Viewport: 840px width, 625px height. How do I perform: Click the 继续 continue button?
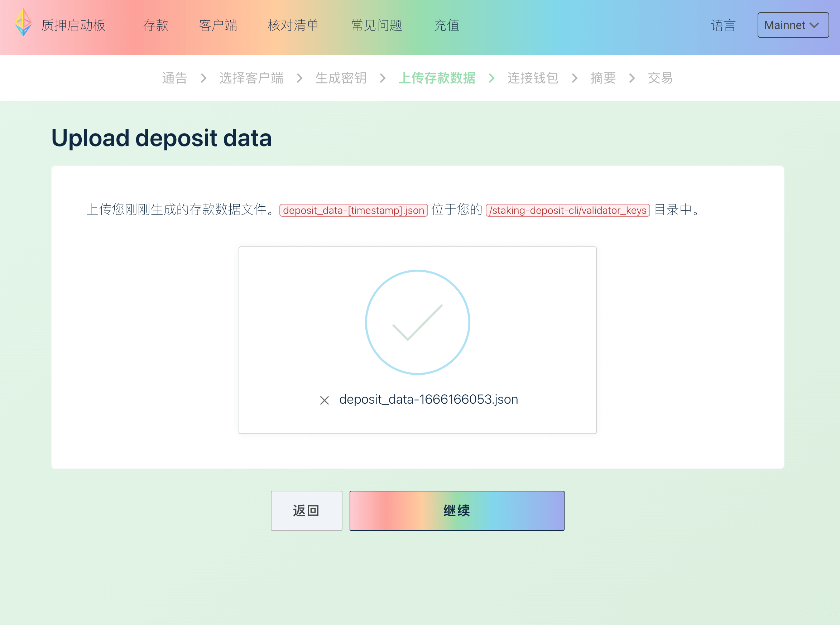pos(457,511)
